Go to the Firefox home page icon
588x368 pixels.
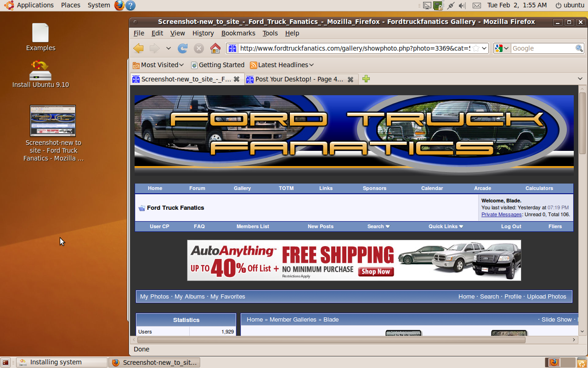click(215, 48)
